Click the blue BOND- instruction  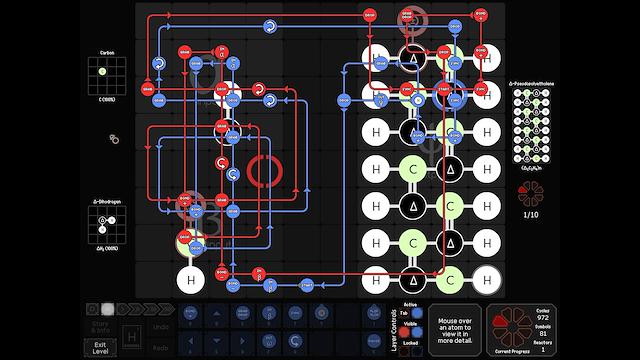click(x=233, y=285)
